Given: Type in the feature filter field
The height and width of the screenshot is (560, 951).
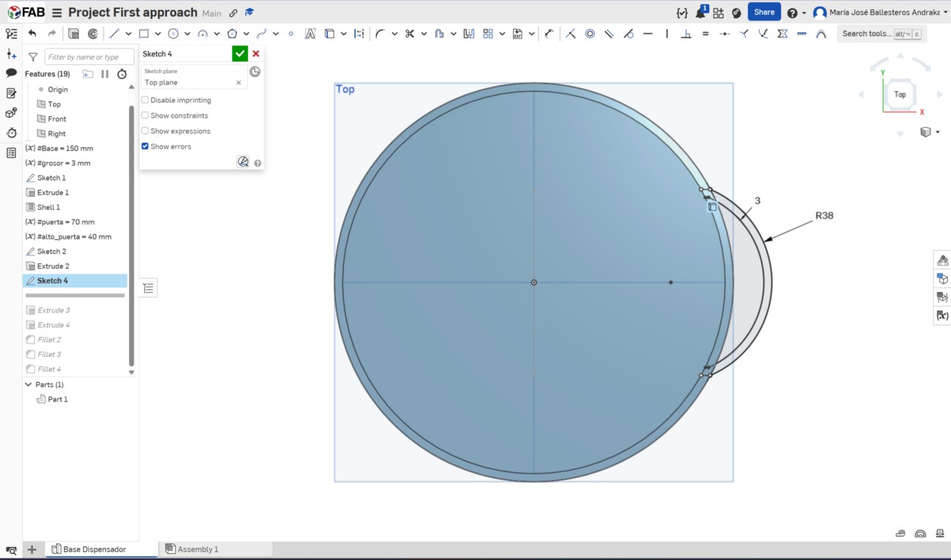Looking at the screenshot, I should pos(88,57).
